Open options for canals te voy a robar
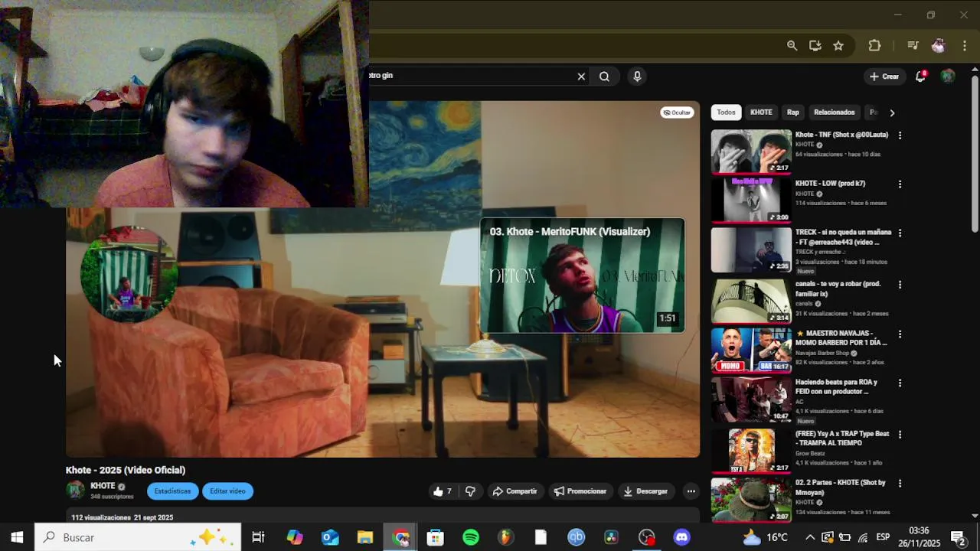The width and height of the screenshot is (980, 551). point(900,285)
